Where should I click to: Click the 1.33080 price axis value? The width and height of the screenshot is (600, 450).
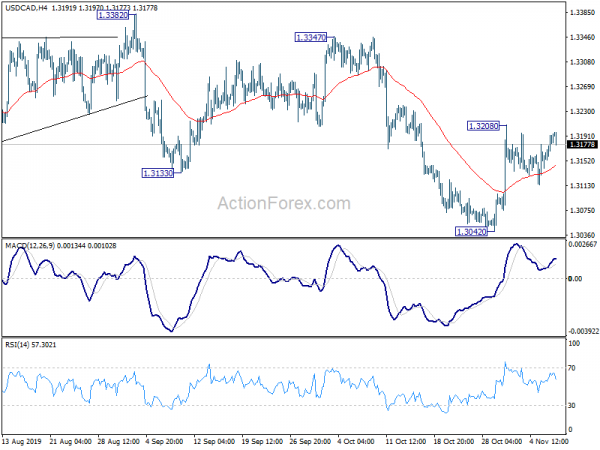click(x=582, y=62)
